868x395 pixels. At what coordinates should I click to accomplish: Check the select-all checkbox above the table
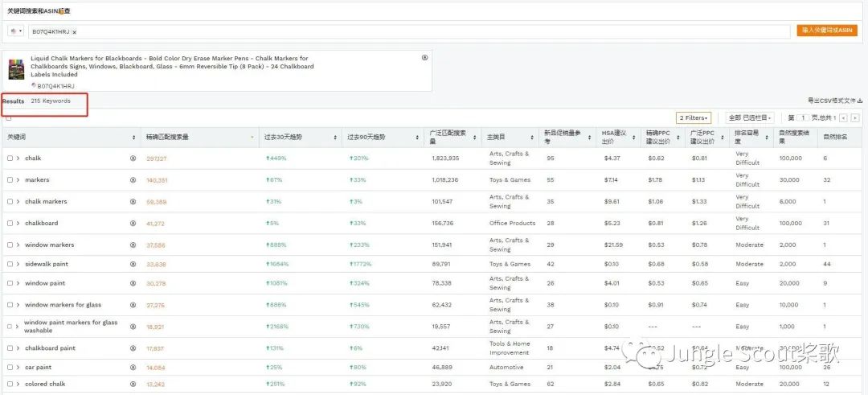(x=9, y=118)
